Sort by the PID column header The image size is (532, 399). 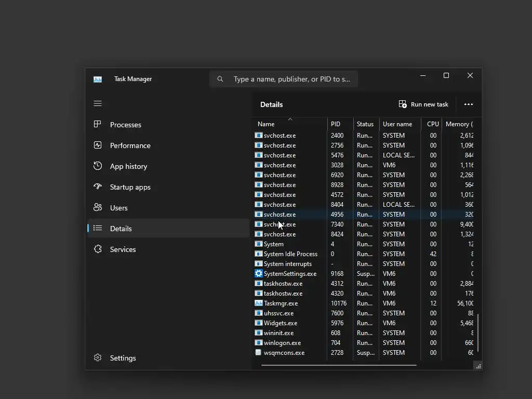pos(340,124)
